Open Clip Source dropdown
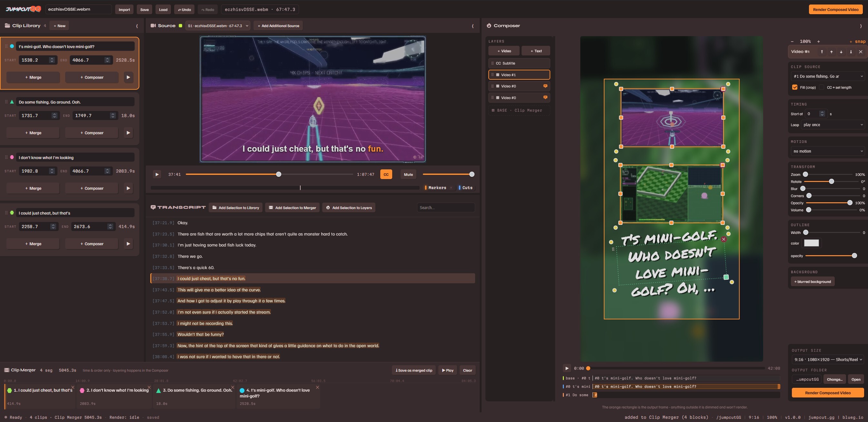The width and height of the screenshot is (868, 422). click(828, 76)
